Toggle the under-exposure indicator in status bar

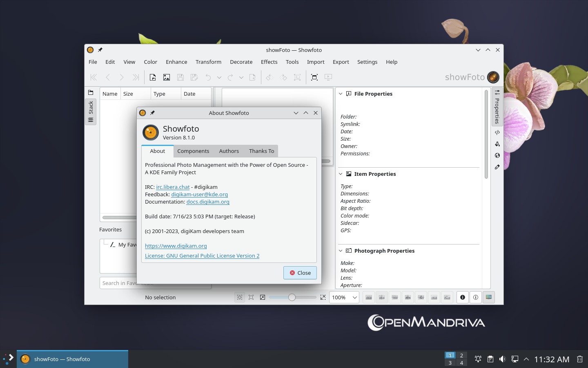click(x=463, y=297)
